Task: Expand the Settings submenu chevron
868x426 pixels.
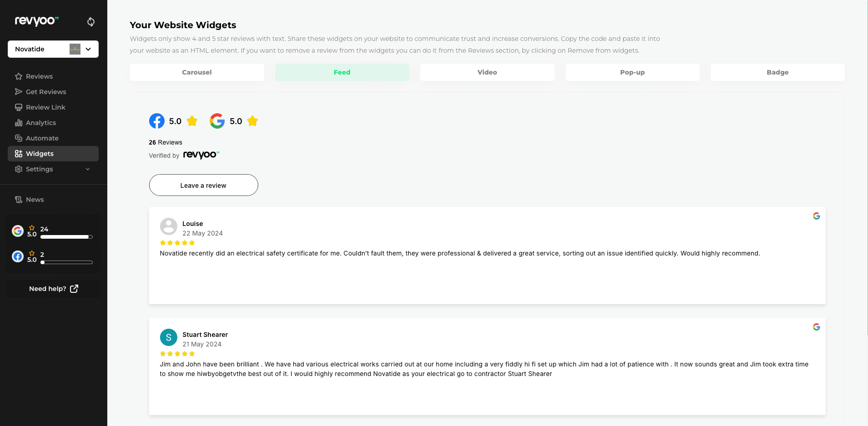Action: click(88, 169)
